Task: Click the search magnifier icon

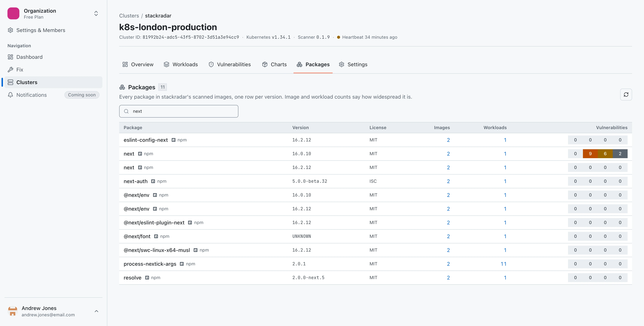Action: (126, 111)
